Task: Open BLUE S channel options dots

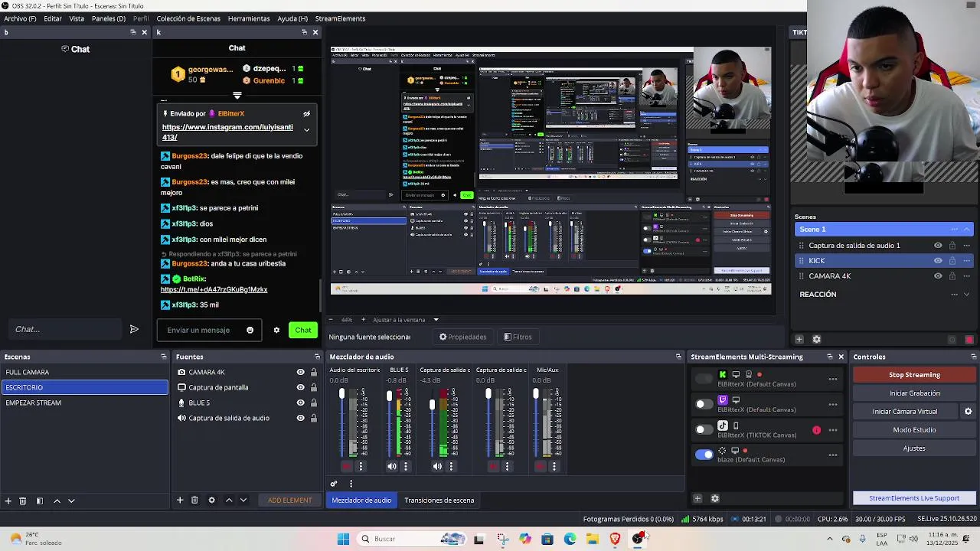Action: pyautogui.click(x=404, y=466)
